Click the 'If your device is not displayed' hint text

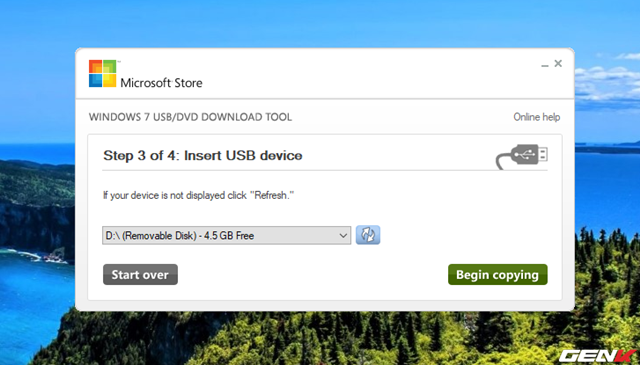click(x=198, y=196)
